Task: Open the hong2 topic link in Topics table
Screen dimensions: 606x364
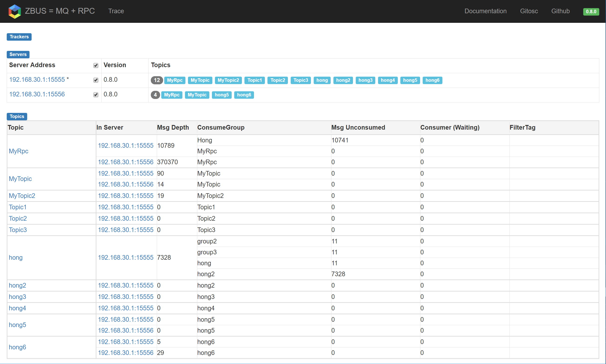Action: pyautogui.click(x=17, y=285)
